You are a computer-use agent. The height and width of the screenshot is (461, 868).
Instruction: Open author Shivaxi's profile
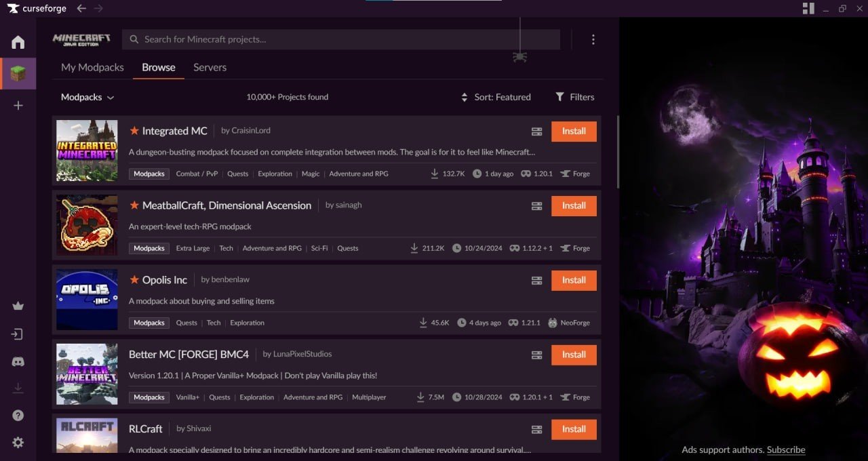click(199, 428)
